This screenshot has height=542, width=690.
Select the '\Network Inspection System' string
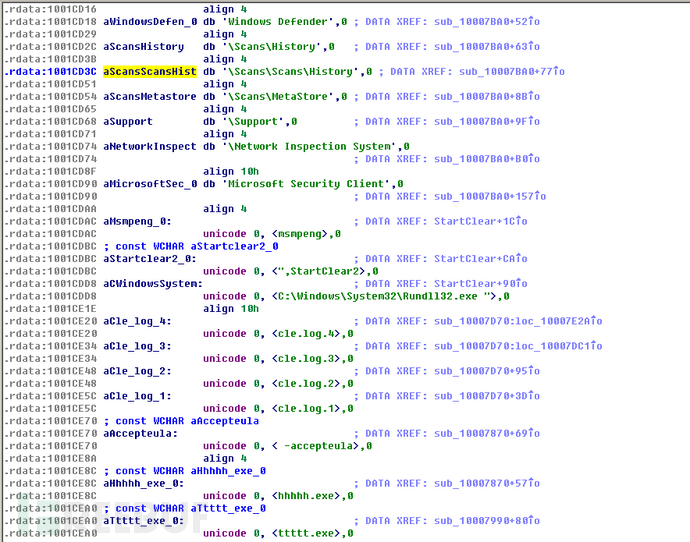tap(309, 146)
